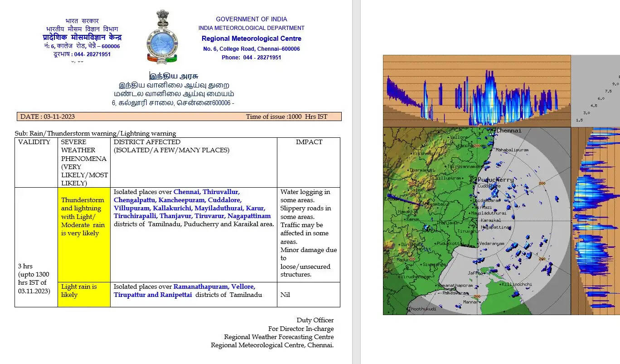
Task: Click the top radar vertical cross-section panel
Action: point(476,91)
